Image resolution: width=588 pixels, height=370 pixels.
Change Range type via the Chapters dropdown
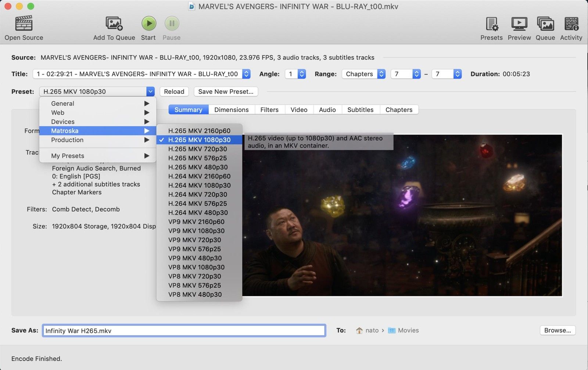click(363, 74)
